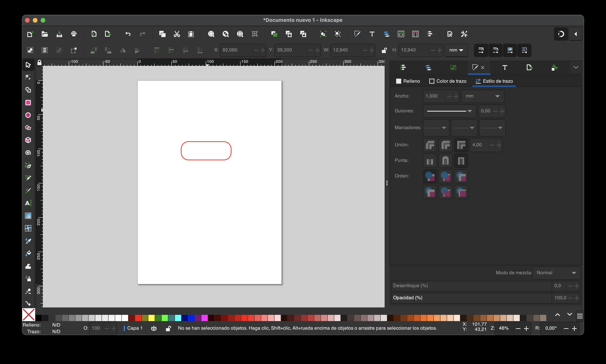Click the Undo arrow icon
The width and height of the screenshot is (606, 364).
click(x=128, y=34)
